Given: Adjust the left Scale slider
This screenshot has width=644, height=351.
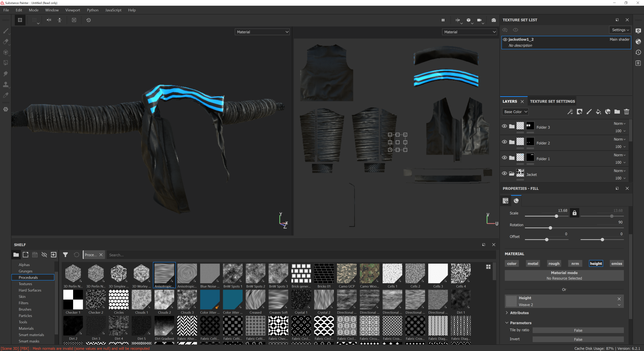Looking at the screenshot, I should [547, 216].
